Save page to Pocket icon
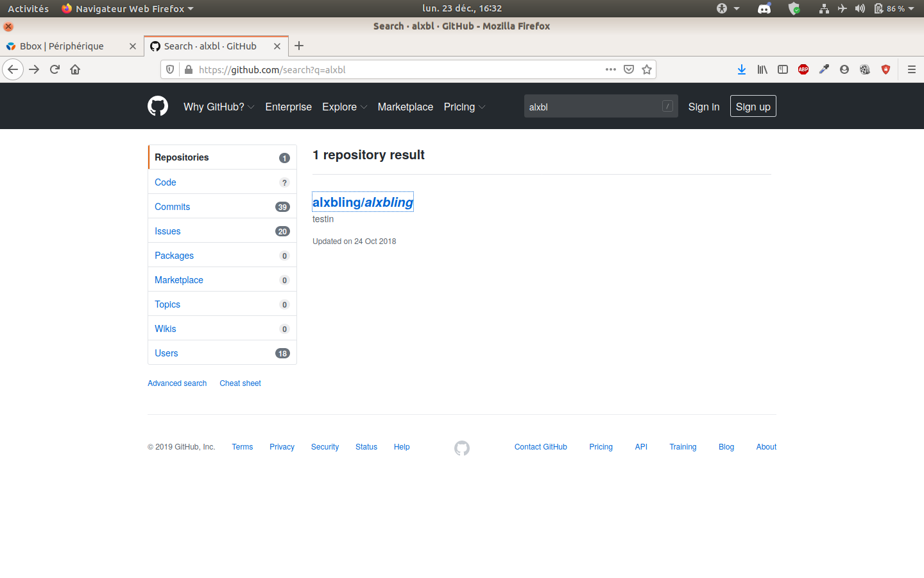924x578 pixels. click(629, 69)
